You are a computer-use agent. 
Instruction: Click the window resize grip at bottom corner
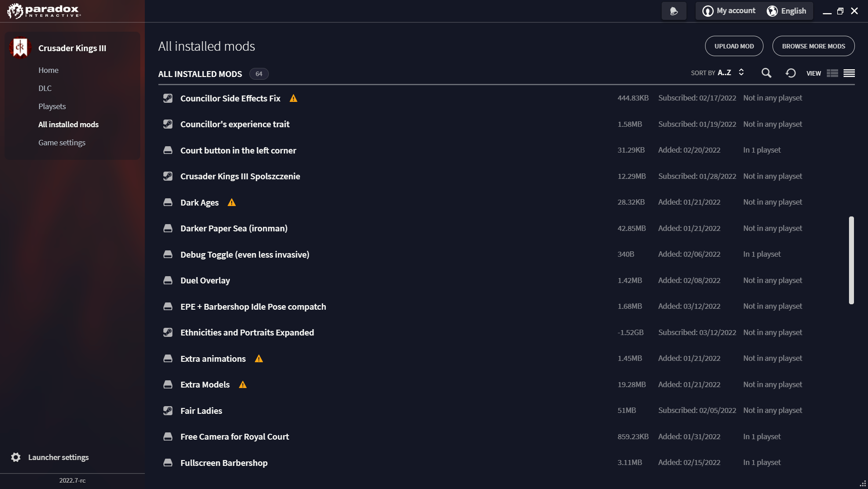coord(863,484)
